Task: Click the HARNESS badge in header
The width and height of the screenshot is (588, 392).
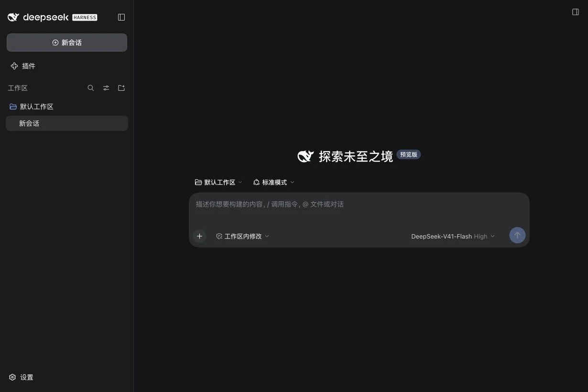Action: pos(85,17)
